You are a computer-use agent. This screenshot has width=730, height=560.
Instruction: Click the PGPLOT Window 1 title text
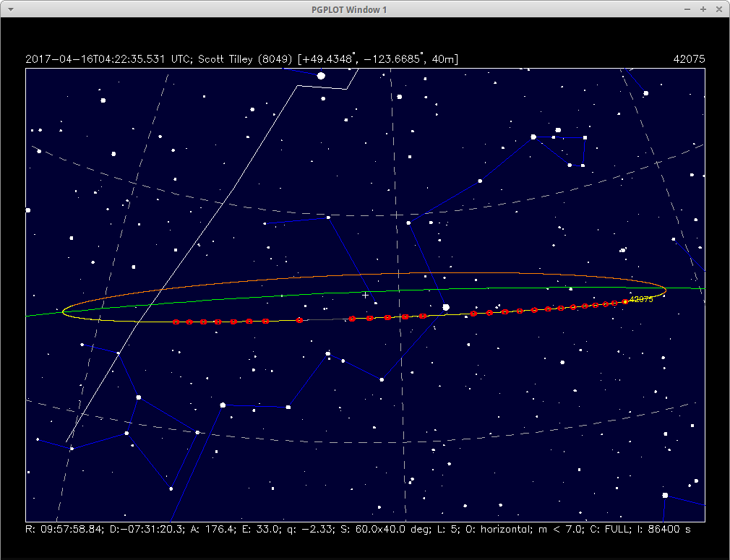pyautogui.click(x=349, y=10)
